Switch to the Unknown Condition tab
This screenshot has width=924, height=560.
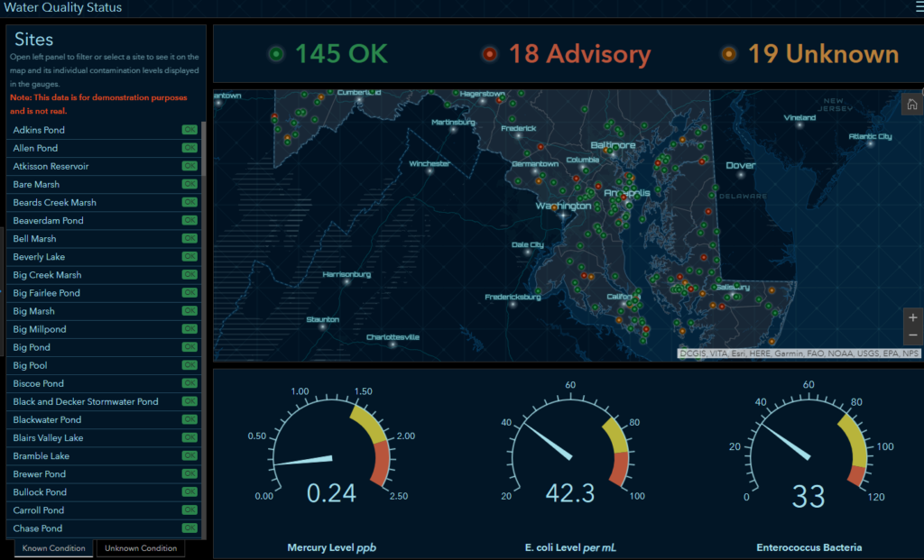coord(140,548)
